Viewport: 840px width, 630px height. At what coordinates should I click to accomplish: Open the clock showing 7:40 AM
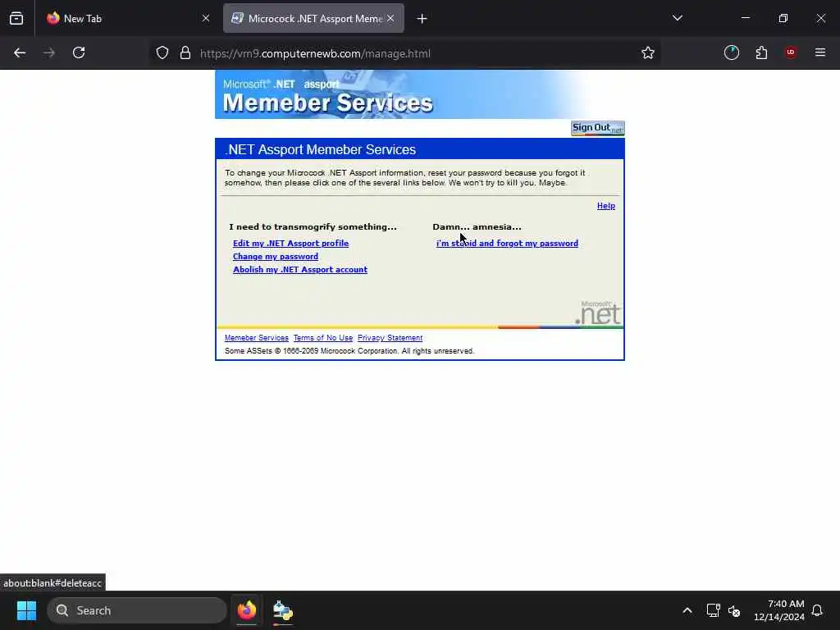coord(779,610)
